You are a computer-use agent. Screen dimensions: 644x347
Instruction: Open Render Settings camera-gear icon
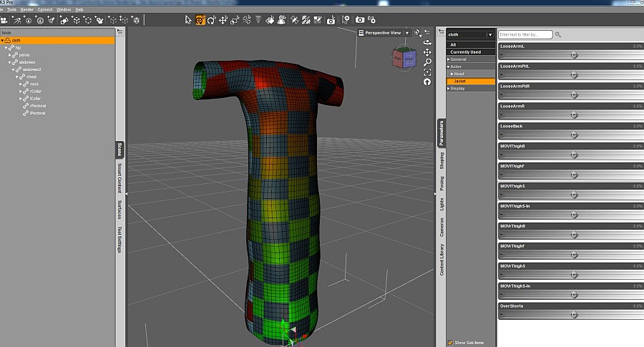(x=371, y=20)
